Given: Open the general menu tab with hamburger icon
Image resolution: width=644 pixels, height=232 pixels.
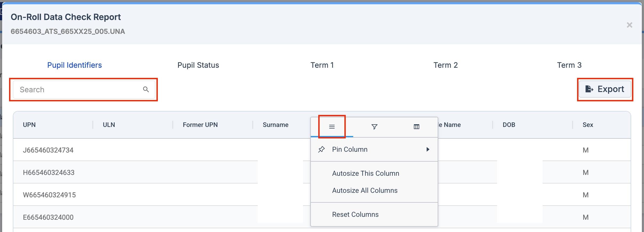Looking at the screenshot, I should [332, 127].
